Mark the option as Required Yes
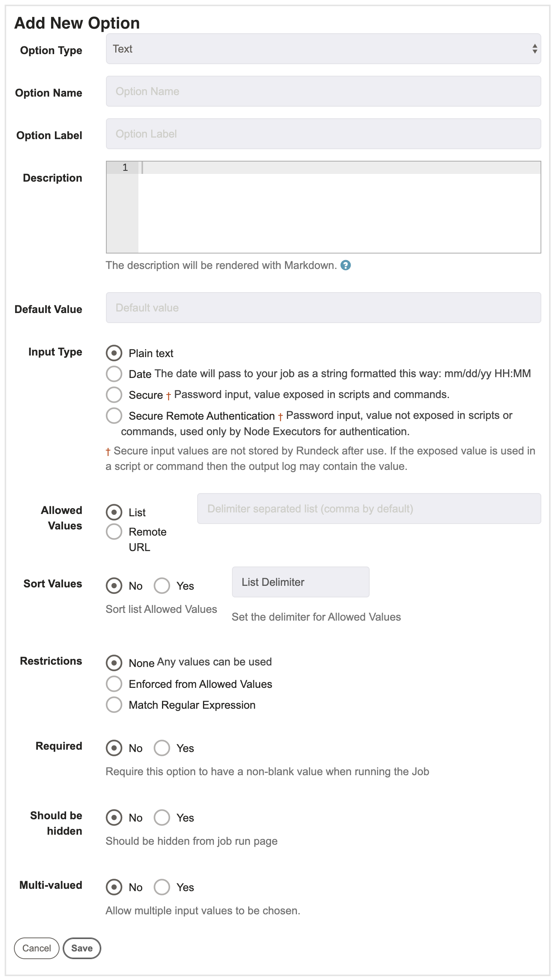The width and height of the screenshot is (556, 980). [x=162, y=748]
